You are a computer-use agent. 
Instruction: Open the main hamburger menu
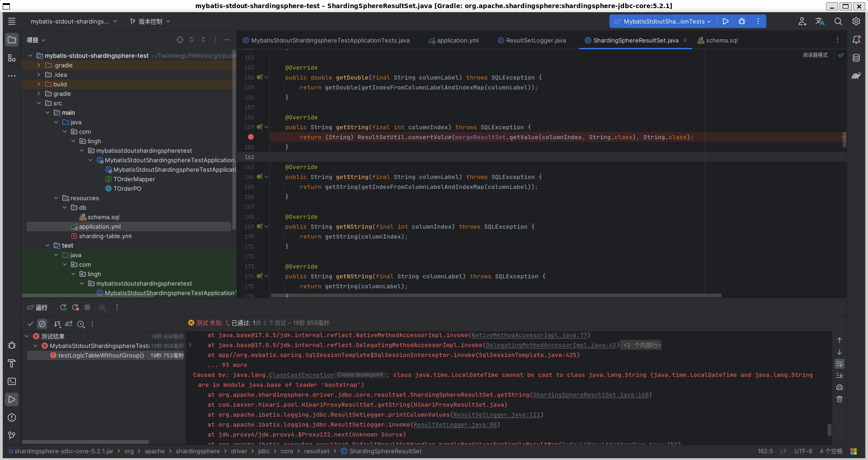(12, 21)
